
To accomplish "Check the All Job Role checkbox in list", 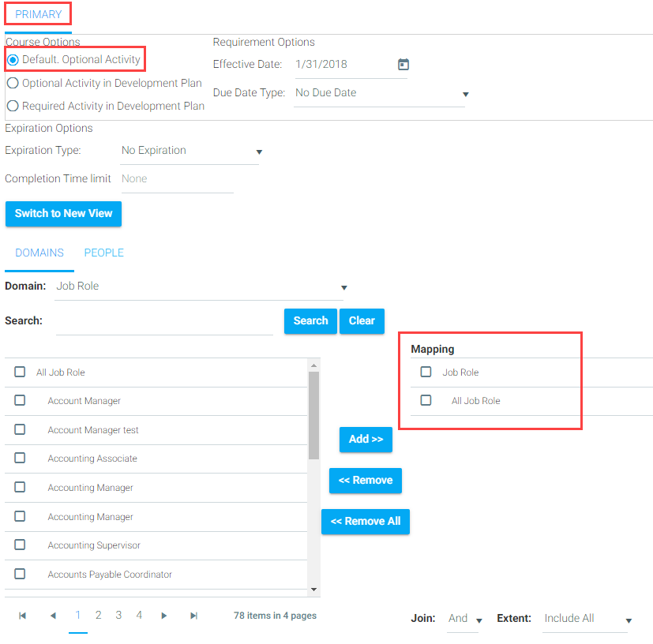I will pyautogui.click(x=20, y=372).
